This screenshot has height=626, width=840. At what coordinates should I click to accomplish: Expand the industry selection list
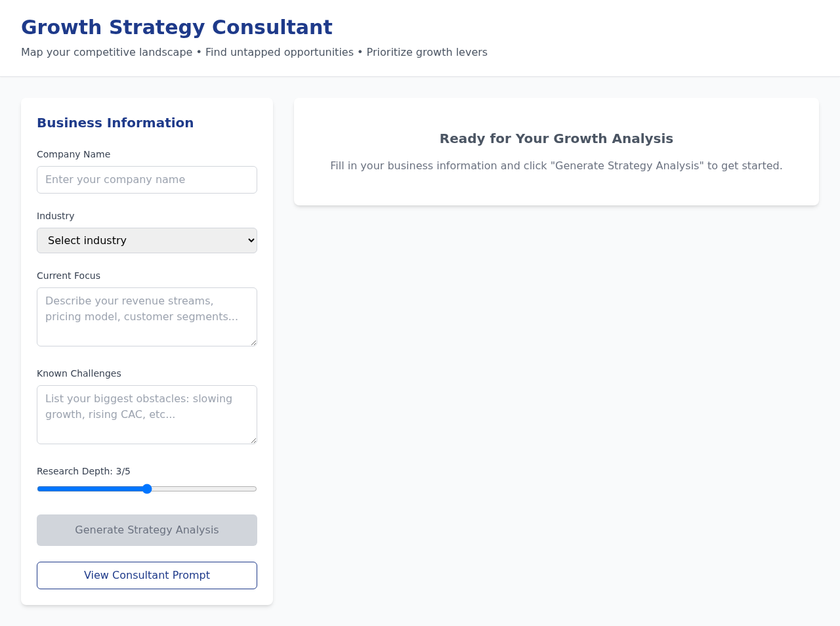[146, 240]
